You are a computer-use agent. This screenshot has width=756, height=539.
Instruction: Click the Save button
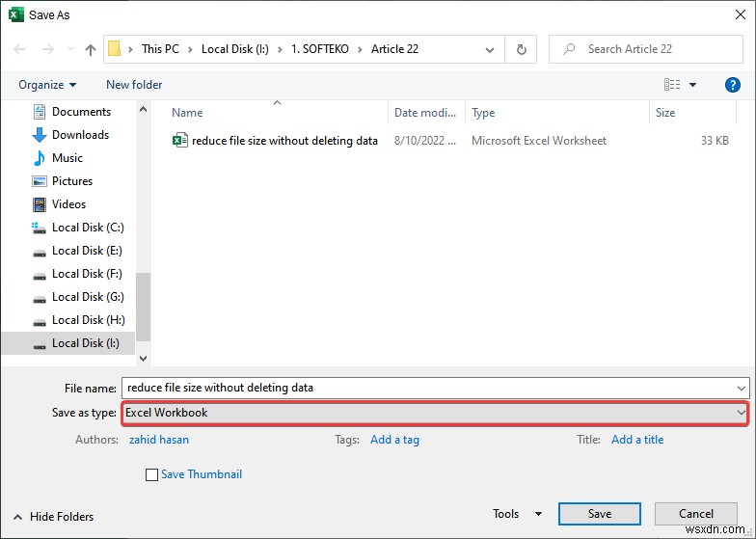600,514
